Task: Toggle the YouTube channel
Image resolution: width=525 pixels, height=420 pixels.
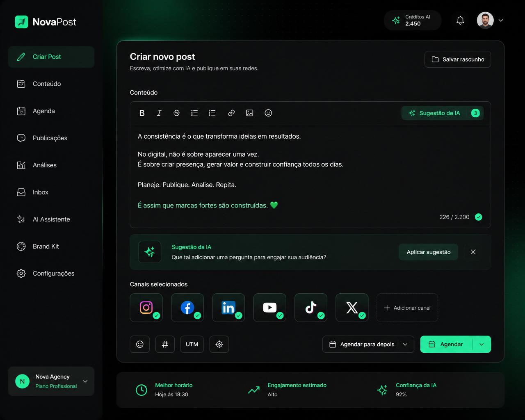Action: 269,308
